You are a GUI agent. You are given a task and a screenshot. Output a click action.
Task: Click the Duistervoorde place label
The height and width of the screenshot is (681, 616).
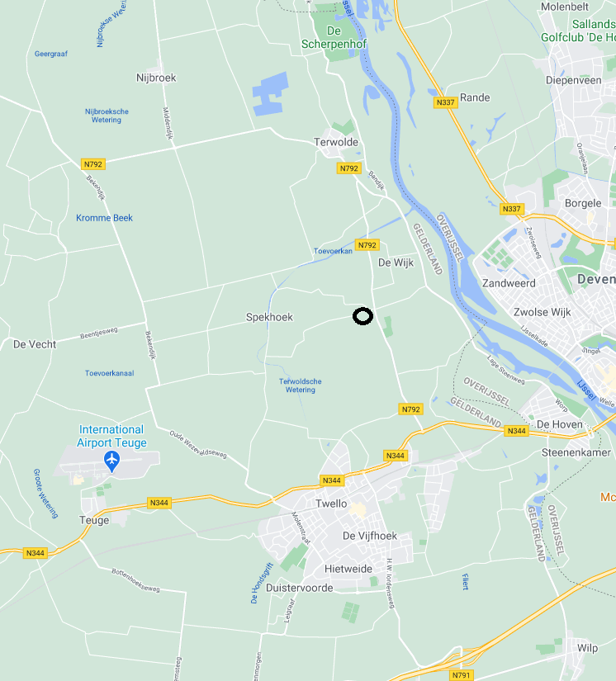[x=299, y=588]
